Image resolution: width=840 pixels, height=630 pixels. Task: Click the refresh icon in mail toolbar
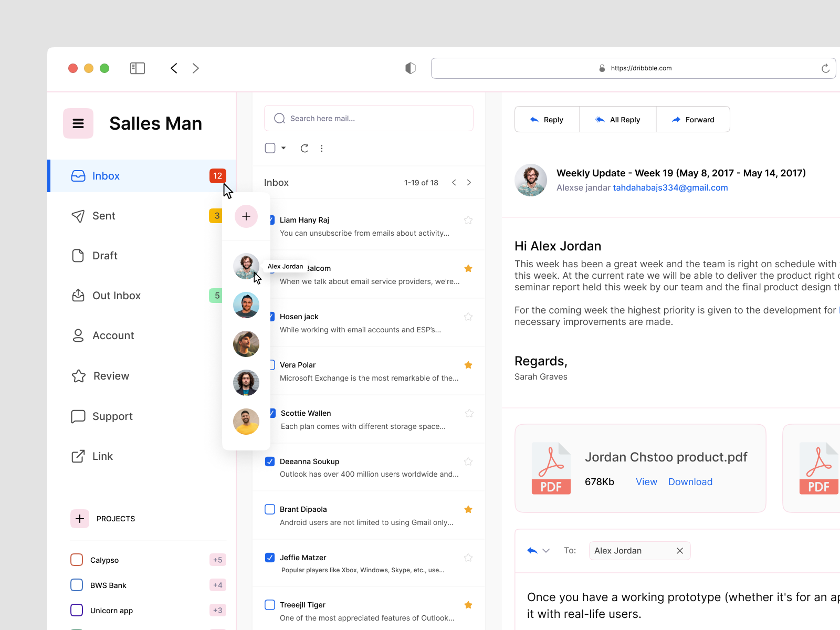tap(304, 149)
